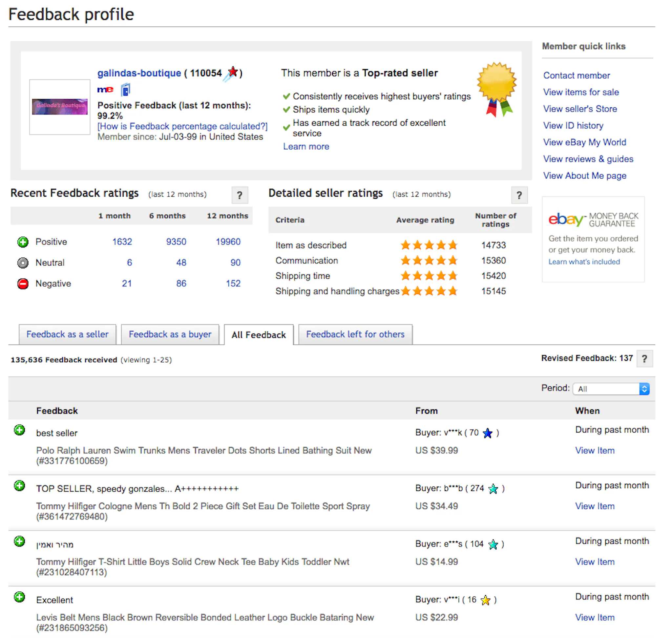Click the Galinda's Boutique avatar thumbnail

point(59,106)
